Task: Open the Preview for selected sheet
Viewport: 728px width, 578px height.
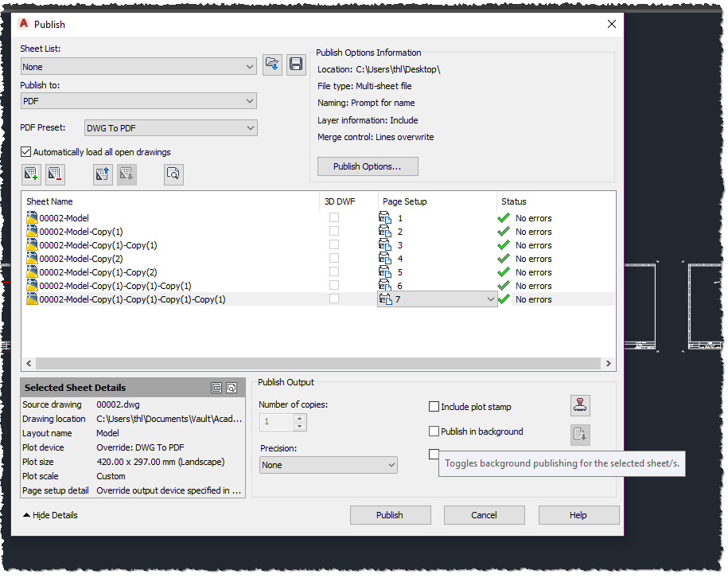Action: tap(173, 174)
